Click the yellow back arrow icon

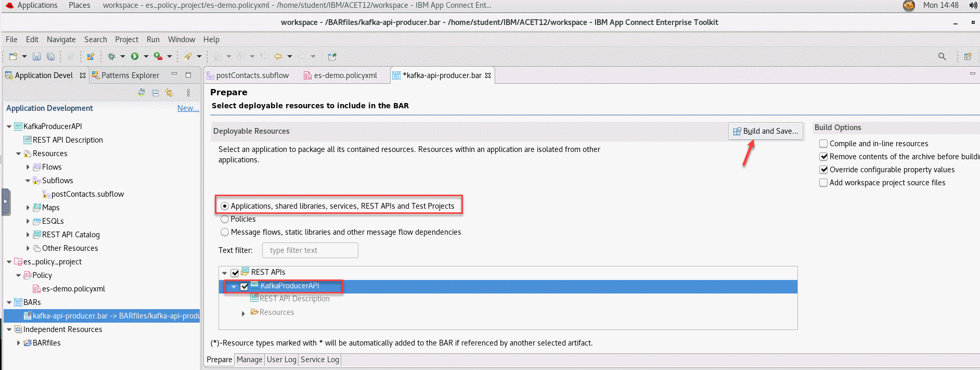[x=278, y=56]
